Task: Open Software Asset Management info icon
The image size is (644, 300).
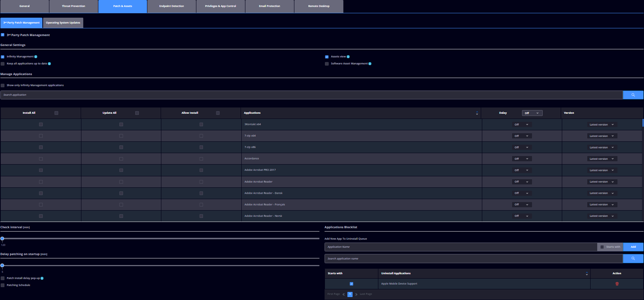Action: point(370,64)
